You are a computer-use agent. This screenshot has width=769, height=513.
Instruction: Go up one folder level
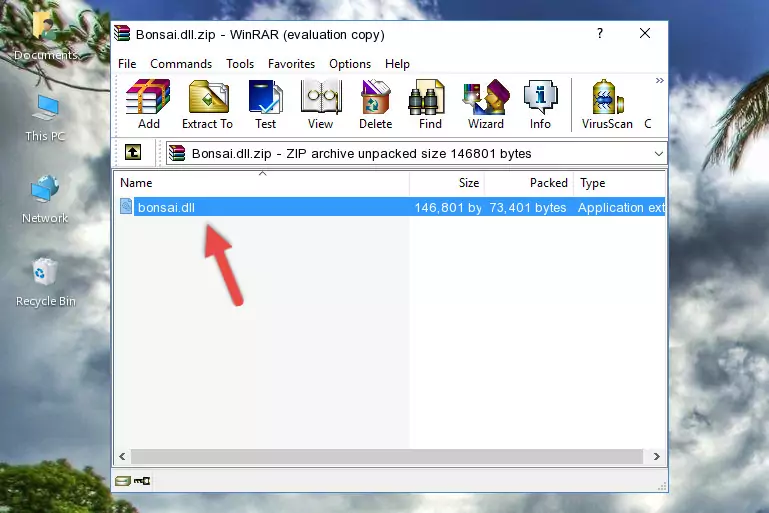133,153
